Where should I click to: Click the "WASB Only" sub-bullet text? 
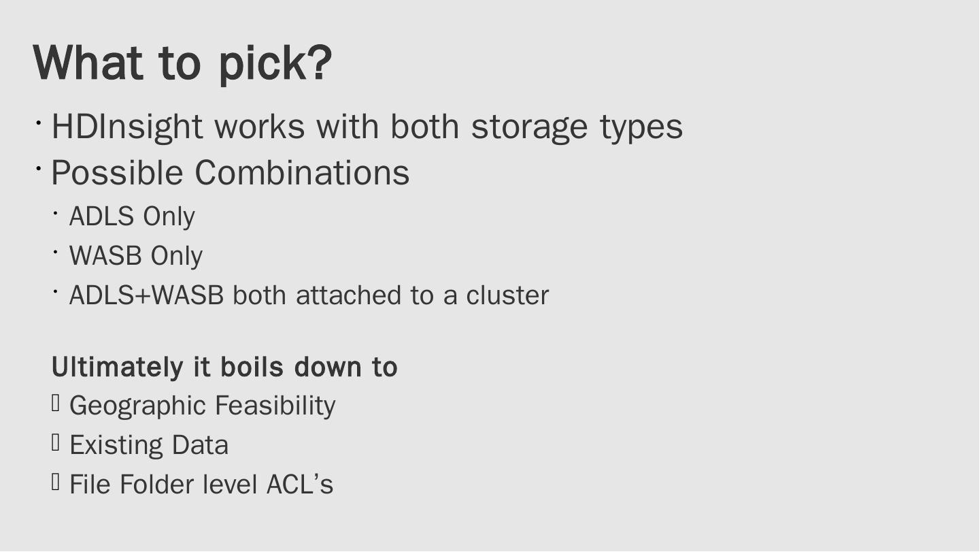click(136, 256)
